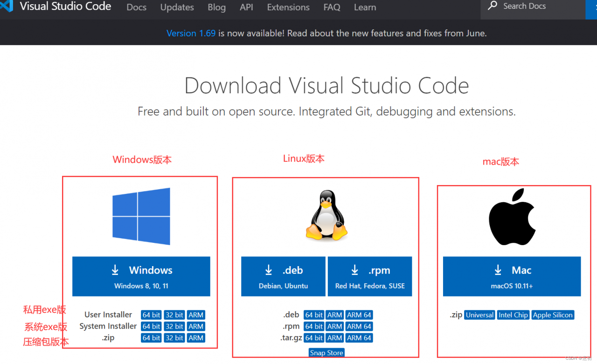The width and height of the screenshot is (597, 364).
Task: Select .tar.gz 64 bit link
Action: 314,338
